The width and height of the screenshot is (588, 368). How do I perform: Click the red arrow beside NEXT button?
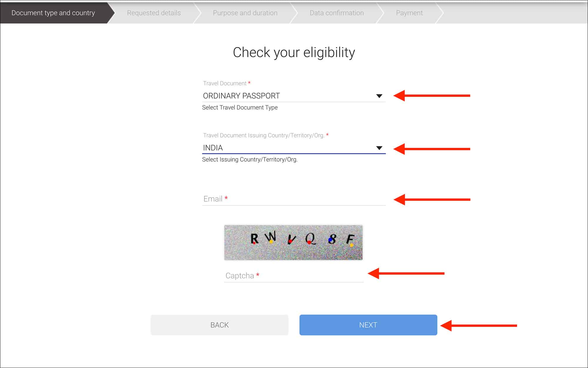click(x=479, y=326)
